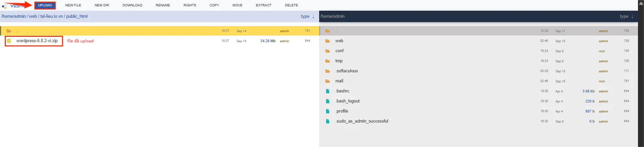Screen dimensions: 644x147
Task: Click the 220 b size of .bash_logout
Action: 590,101
